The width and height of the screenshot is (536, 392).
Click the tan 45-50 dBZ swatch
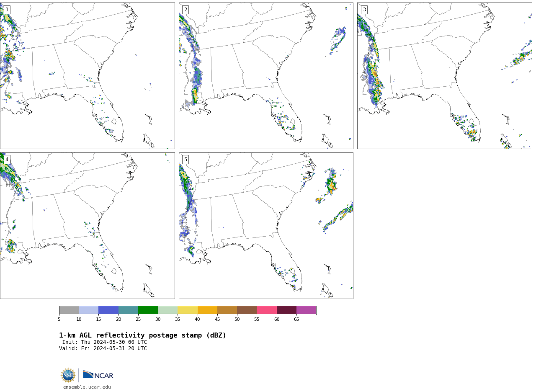coord(227,310)
